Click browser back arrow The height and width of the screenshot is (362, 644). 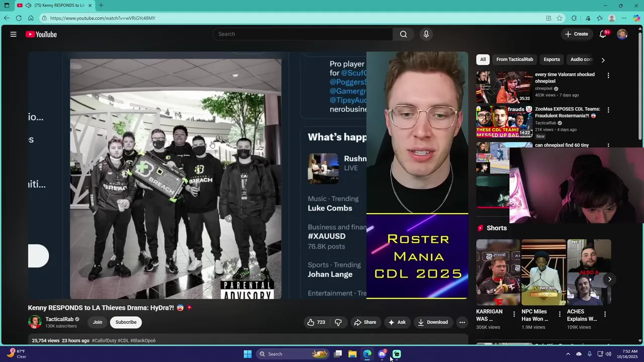pos(7,18)
